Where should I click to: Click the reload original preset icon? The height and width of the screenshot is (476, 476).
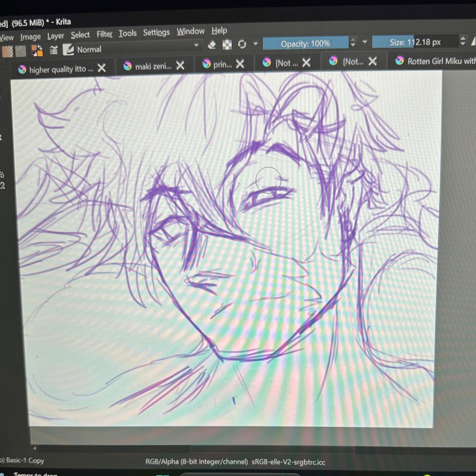[242, 44]
